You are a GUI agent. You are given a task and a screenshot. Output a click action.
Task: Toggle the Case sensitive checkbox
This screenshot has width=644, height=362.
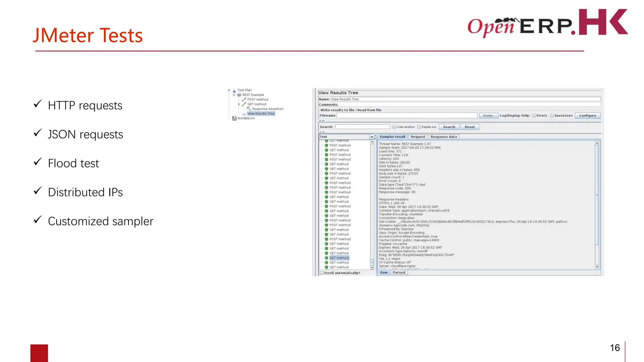click(394, 127)
